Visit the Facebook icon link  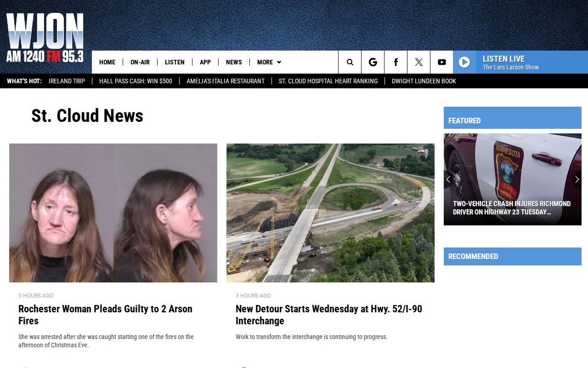pos(396,62)
